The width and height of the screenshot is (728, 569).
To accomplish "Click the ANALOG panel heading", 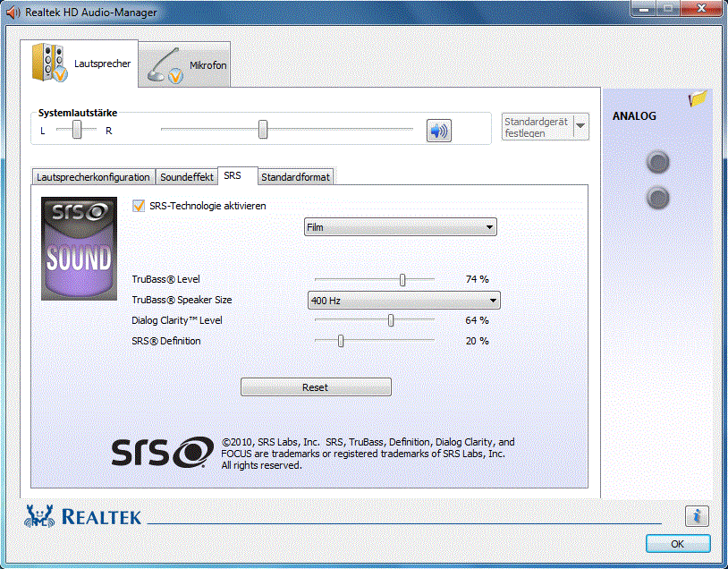I will (x=634, y=116).
